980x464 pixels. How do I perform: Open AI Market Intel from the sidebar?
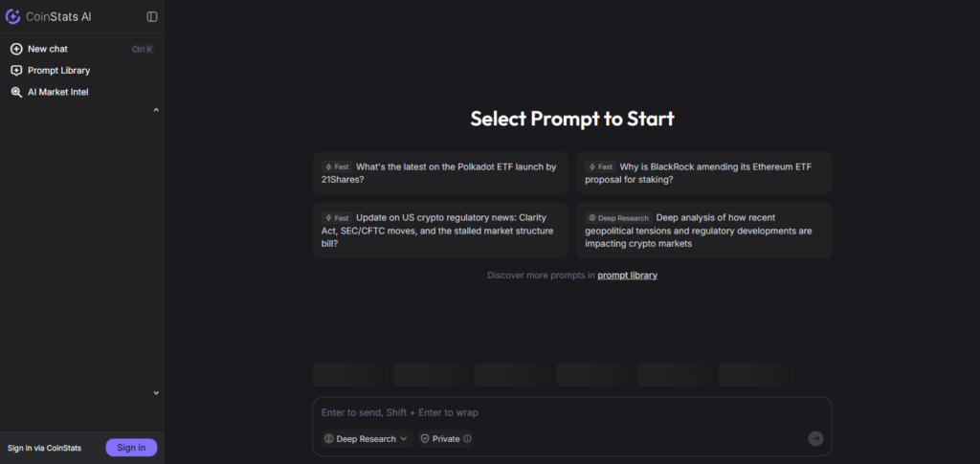(x=57, y=93)
